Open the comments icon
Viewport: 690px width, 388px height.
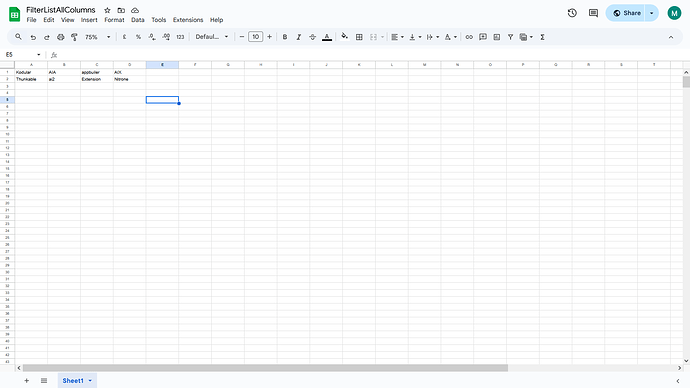click(593, 13)
